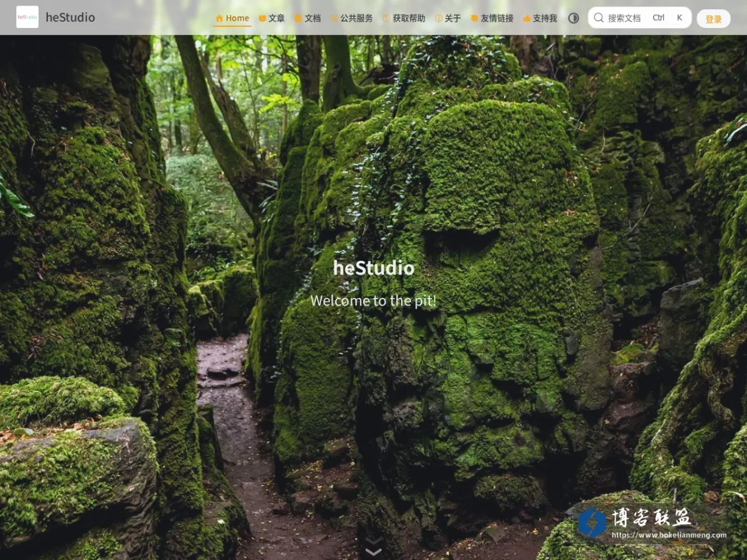747x560 pixels.
Task: Click the "Welcome to the pit!" tagline
Action: [374, 301]
